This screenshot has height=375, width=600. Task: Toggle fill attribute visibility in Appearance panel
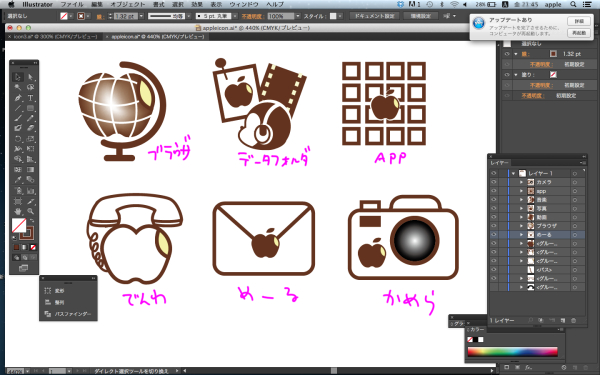click(507, 75)
